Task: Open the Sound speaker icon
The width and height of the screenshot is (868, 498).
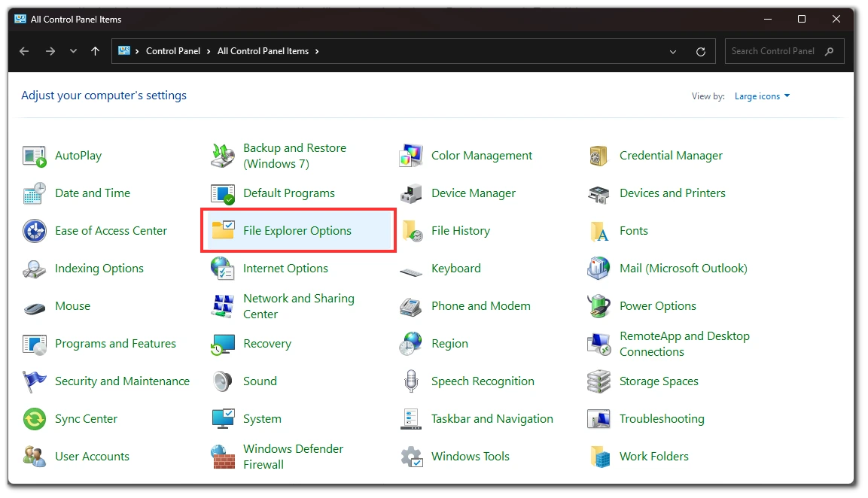Action: [x=223, y=382]
